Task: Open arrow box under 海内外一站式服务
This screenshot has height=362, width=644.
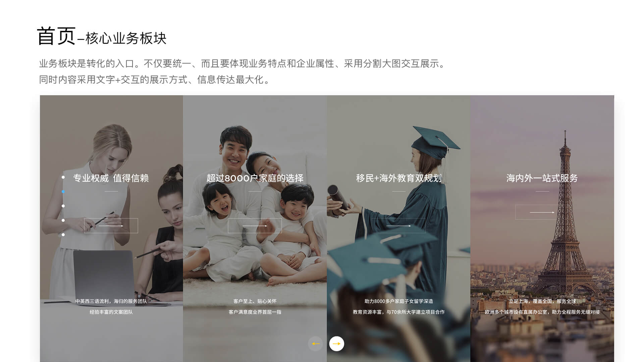Action: tap(542, 212)
